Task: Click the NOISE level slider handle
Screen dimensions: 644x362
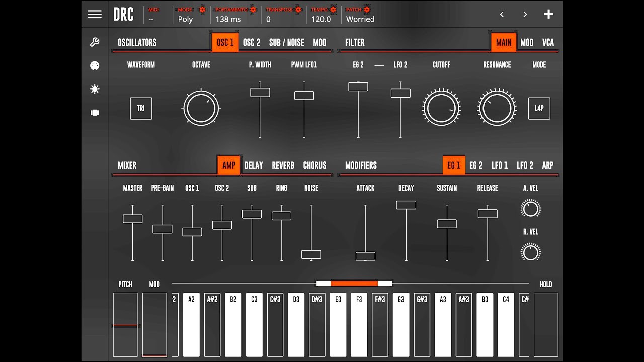Action: point(311,254)
